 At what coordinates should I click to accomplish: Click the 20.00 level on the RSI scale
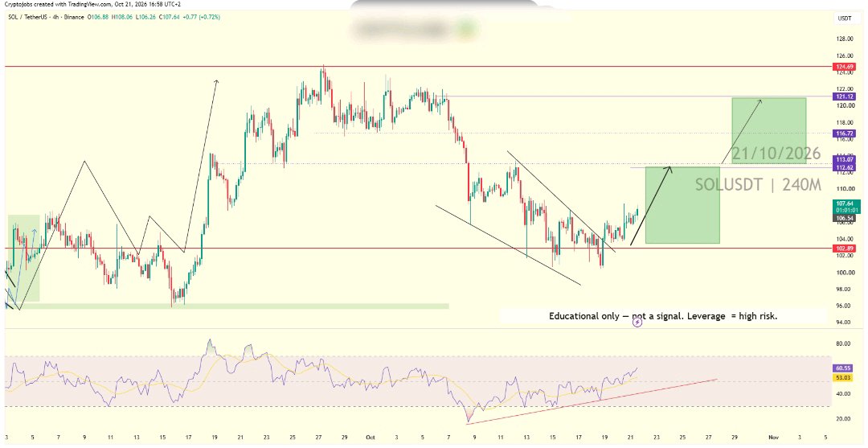point(844,419)
